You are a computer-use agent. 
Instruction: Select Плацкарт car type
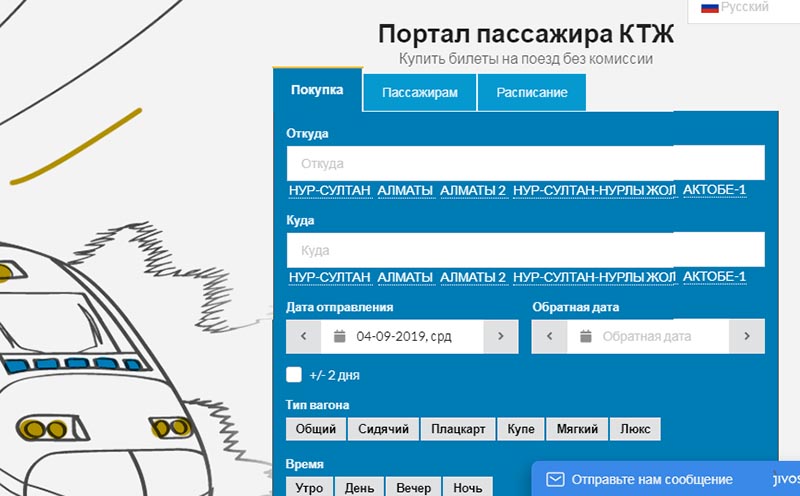(x=458, y=429)
